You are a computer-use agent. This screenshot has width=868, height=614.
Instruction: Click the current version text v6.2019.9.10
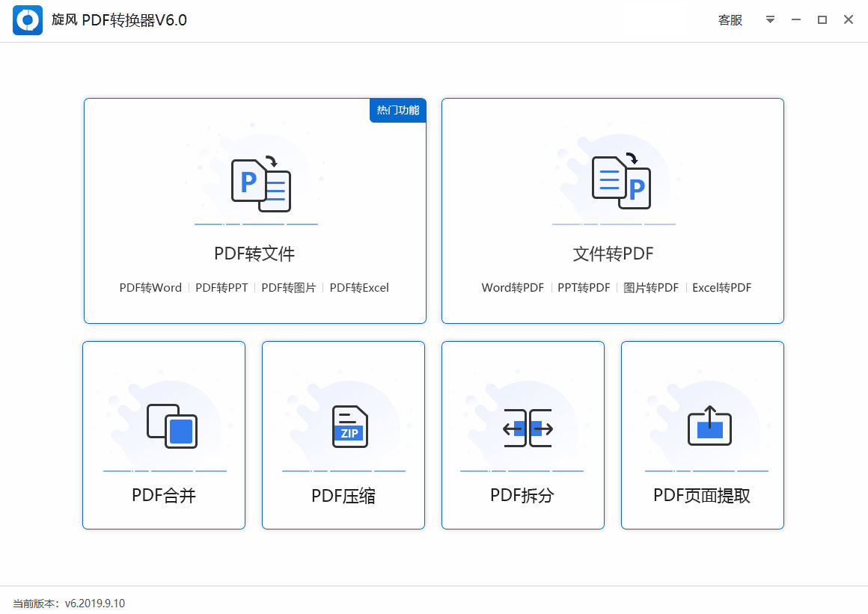click(94, 604)
